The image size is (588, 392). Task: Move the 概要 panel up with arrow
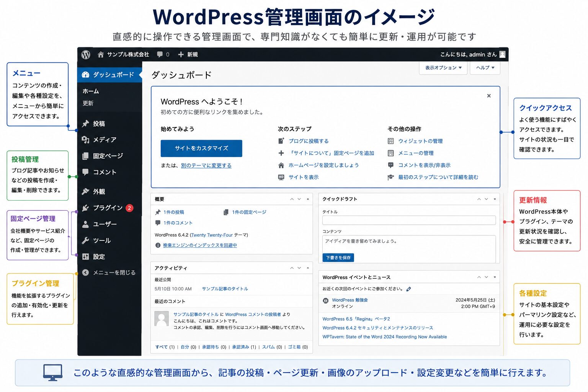292,199
